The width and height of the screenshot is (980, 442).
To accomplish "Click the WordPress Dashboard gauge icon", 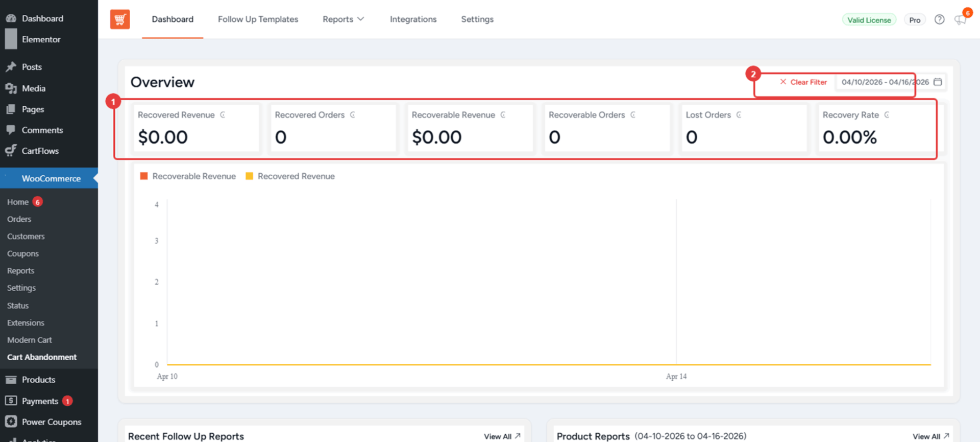I will 11,18.
